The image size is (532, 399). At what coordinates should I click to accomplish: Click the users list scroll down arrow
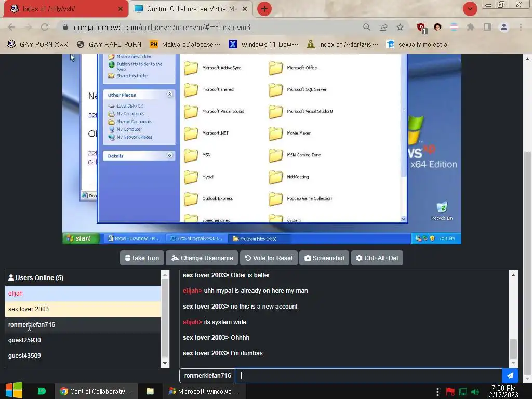pyautogui.click(x=165, y=363)
